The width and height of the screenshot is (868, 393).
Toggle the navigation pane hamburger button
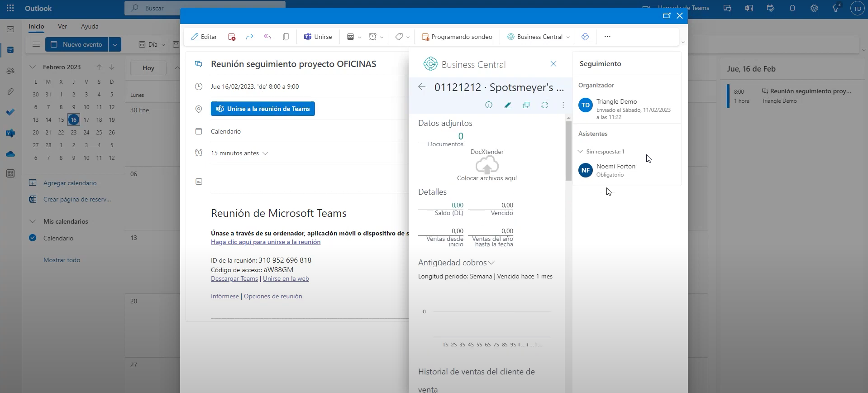pos(36,44)
